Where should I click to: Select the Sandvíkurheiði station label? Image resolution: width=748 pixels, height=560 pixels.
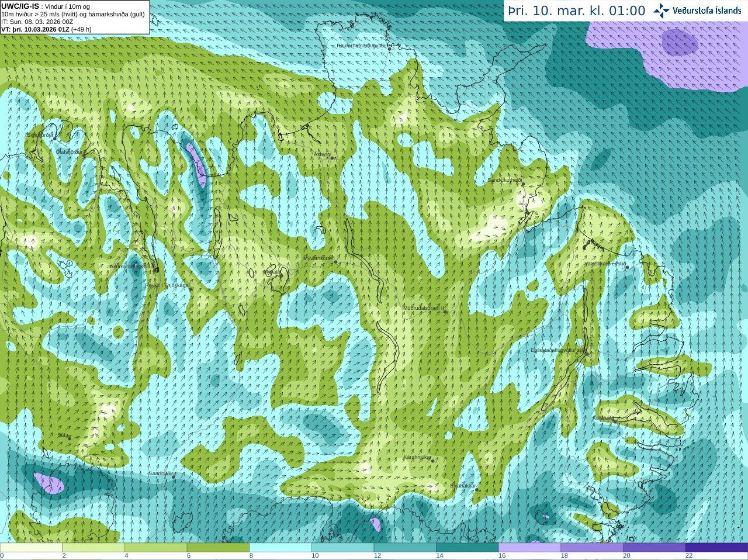coord(505,180)
